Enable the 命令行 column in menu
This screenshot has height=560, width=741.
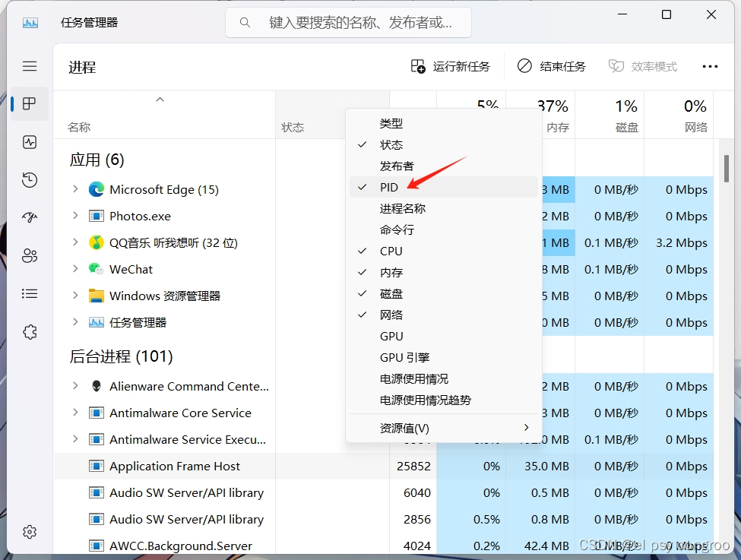pyautogui.click(x=444, y=229)
